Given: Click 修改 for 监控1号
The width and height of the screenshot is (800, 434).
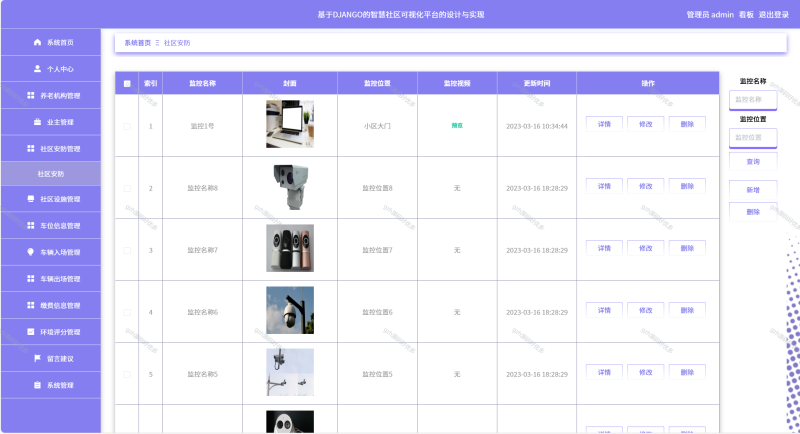Looking at the screenshot, I should point(645,124).
